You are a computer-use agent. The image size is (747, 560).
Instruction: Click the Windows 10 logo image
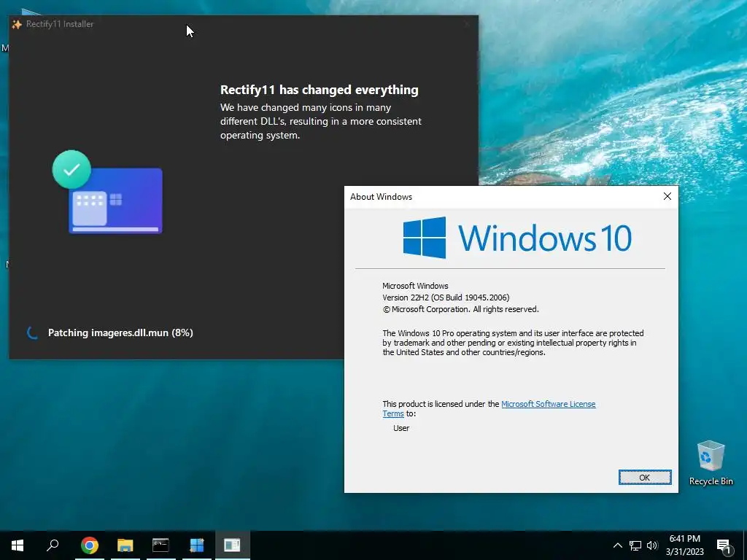(517, 238)
